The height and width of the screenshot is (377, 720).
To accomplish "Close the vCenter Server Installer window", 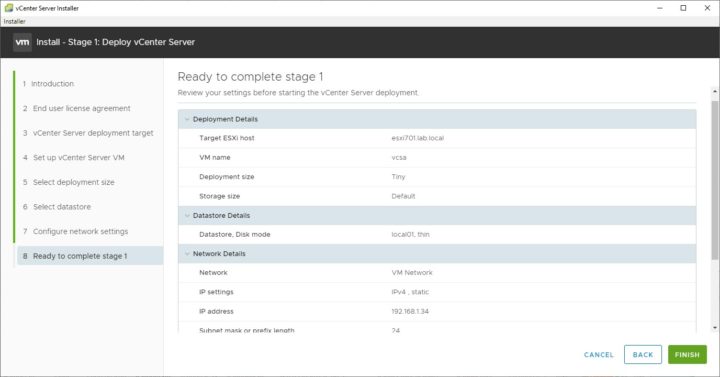I will [707, 8].
